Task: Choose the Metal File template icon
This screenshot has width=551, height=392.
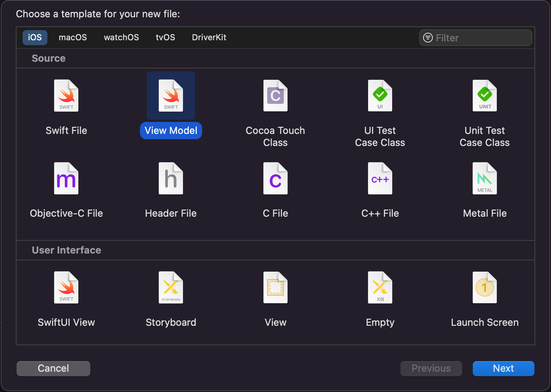Action: [485, 178]
